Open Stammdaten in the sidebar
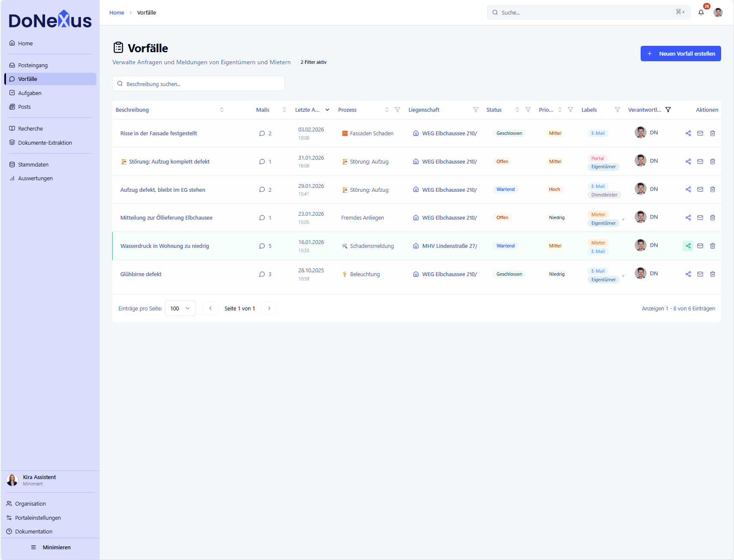This screenshot has height=560, width=734. point(50,164)
